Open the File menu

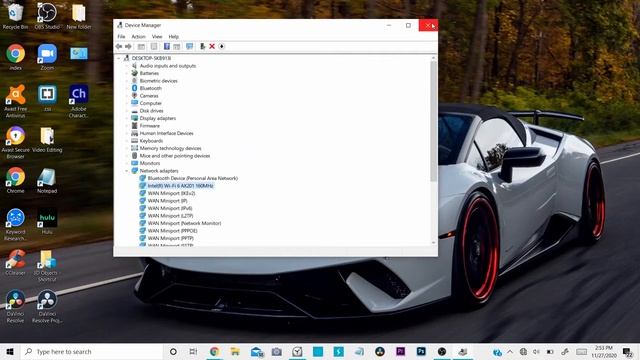click(x=121, y=37)
